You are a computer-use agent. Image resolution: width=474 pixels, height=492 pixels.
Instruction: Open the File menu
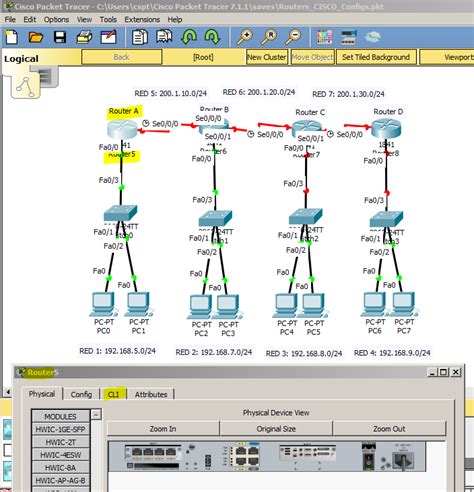click(x=10, y=20)
